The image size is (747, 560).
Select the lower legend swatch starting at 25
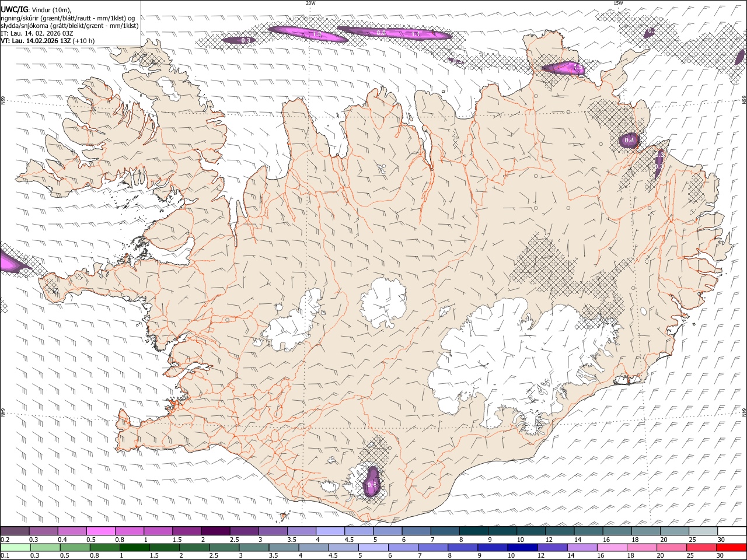click(701, 548)
